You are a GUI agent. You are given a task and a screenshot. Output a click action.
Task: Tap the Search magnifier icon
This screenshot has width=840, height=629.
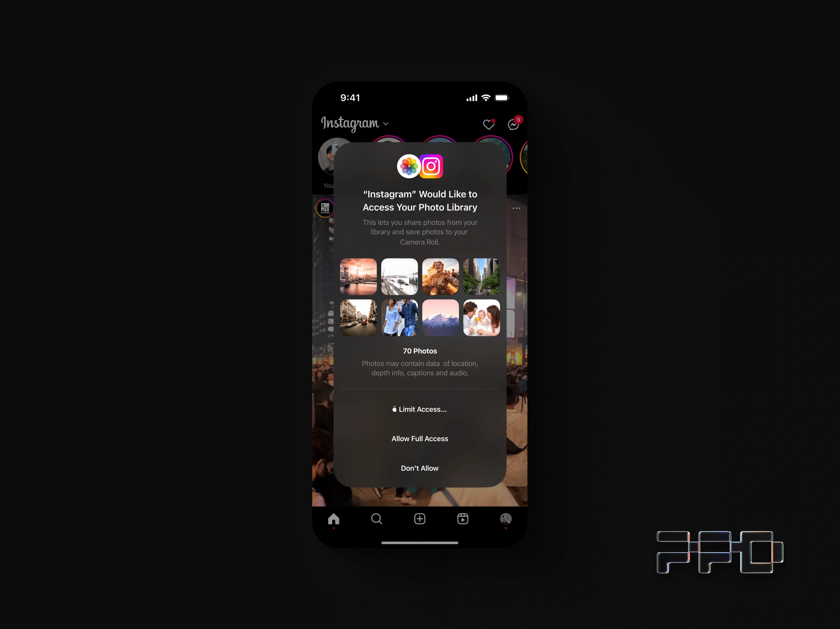(x=376, y=519)
